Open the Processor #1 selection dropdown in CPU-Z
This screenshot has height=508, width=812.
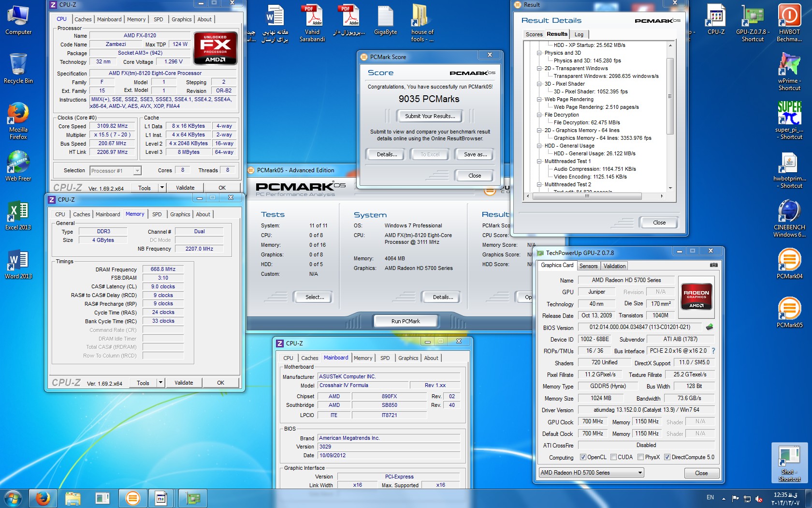pyautogui.click(x=115, y=170)
